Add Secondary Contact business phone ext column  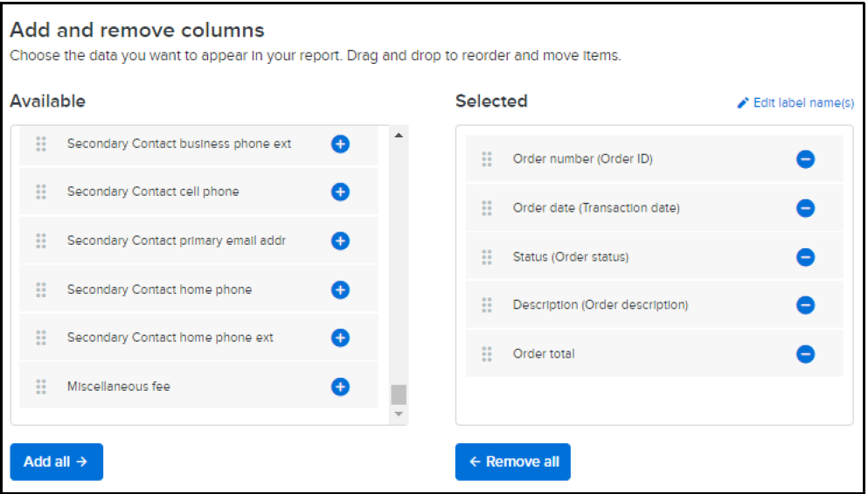[x=340, y=144]
